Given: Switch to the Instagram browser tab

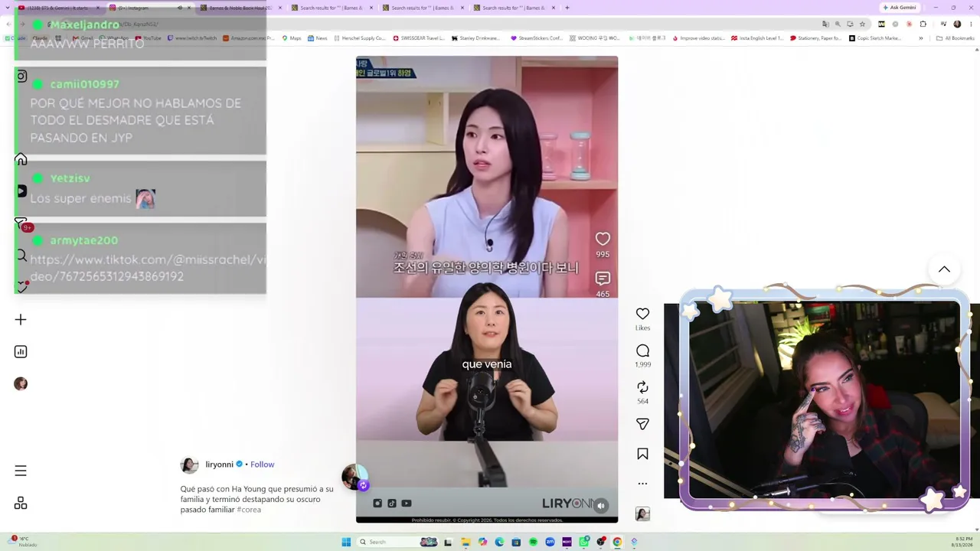Looking at the screenshot, I should coord(149,8).
